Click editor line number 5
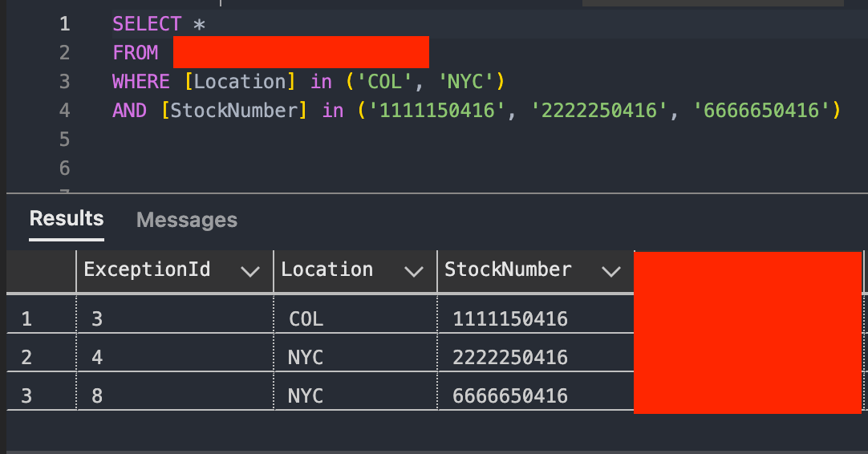The image size is (868, 454). [x=65, y=139]
